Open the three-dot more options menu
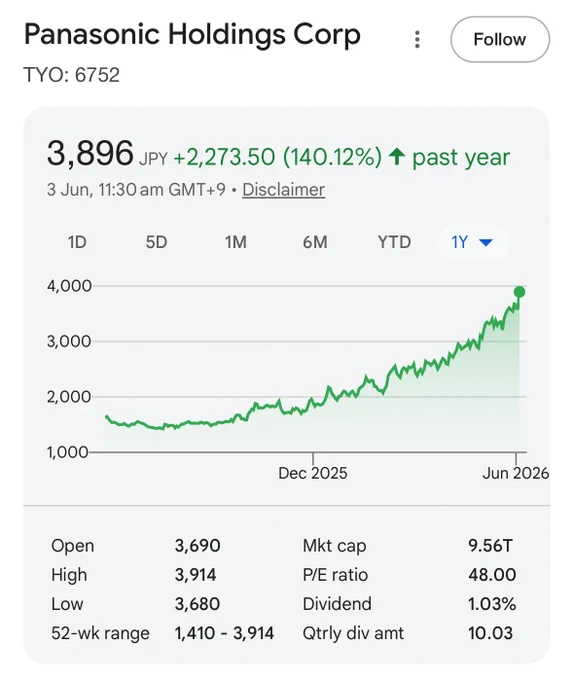The image size is (574, 680). click(417, 39)
